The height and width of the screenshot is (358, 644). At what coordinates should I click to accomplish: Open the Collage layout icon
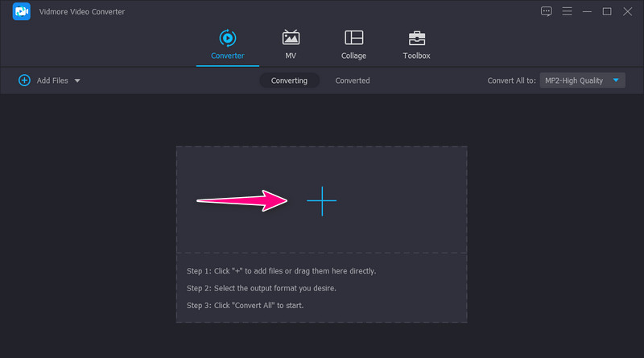(353, 38)
